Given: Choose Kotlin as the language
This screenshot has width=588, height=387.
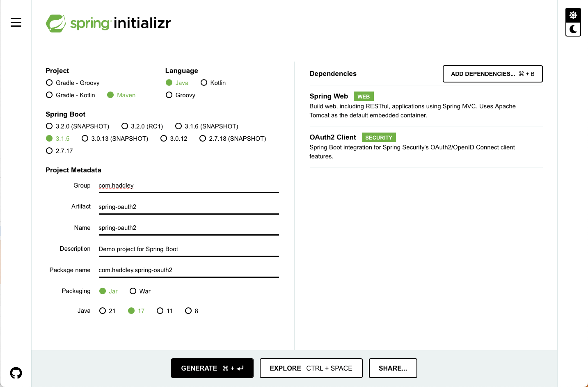Looking at the screenshot, I should tap(204, 83).
